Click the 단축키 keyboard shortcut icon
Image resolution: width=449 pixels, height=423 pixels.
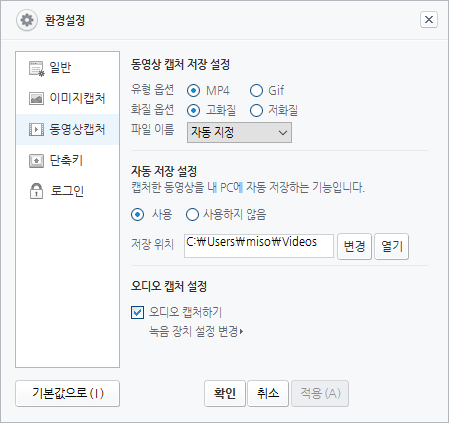pyautogui.click(x=36, y=161)
